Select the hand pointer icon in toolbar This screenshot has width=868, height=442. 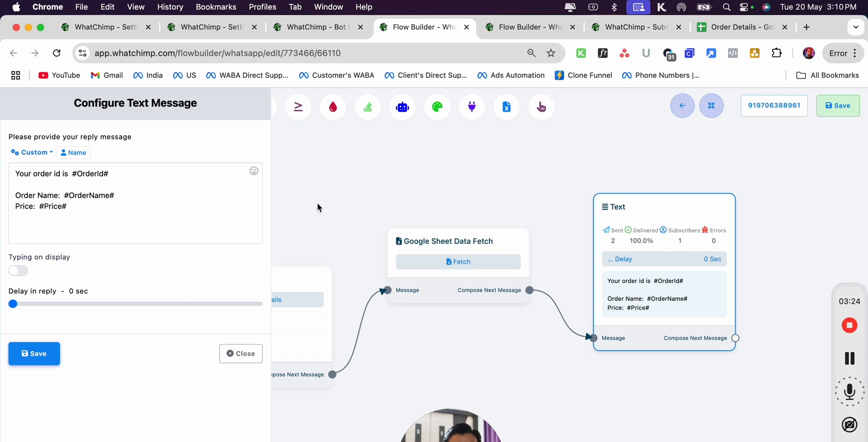(x=541, y=107)
